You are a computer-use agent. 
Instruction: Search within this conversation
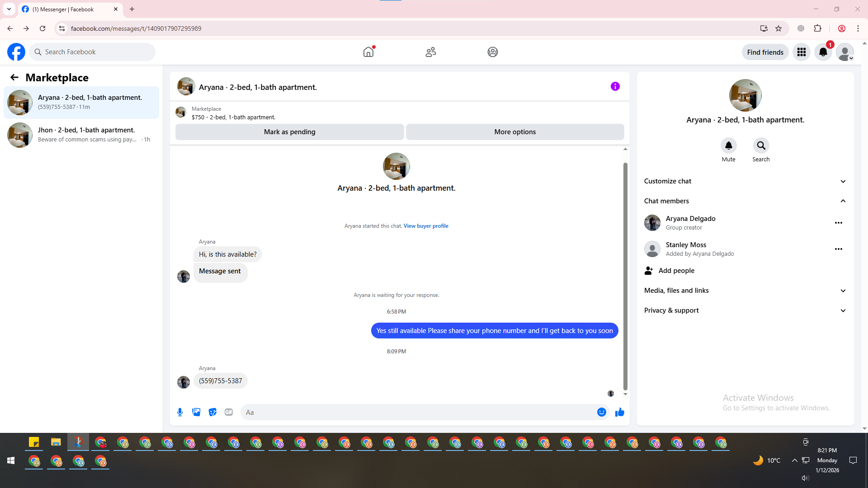pyautogui.click(x=761, y=146)
